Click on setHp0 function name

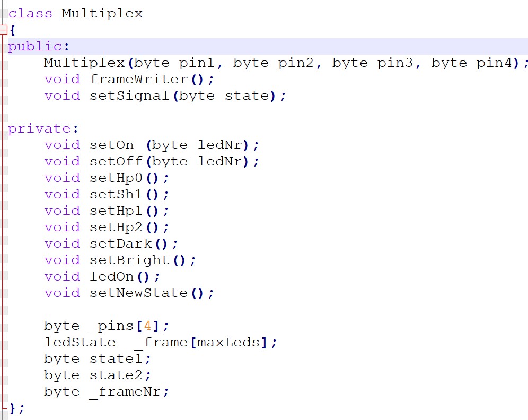[x=116, y=178]
